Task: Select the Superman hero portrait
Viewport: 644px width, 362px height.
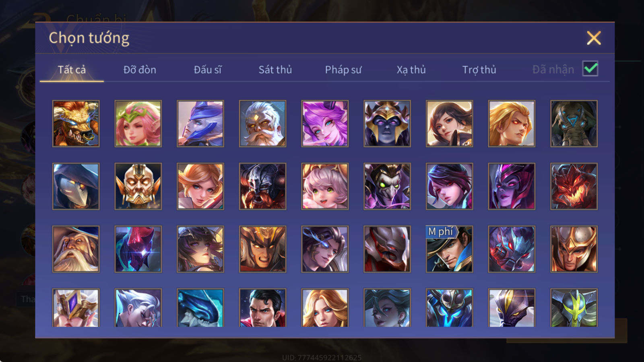Action: [x=262, y=308]
